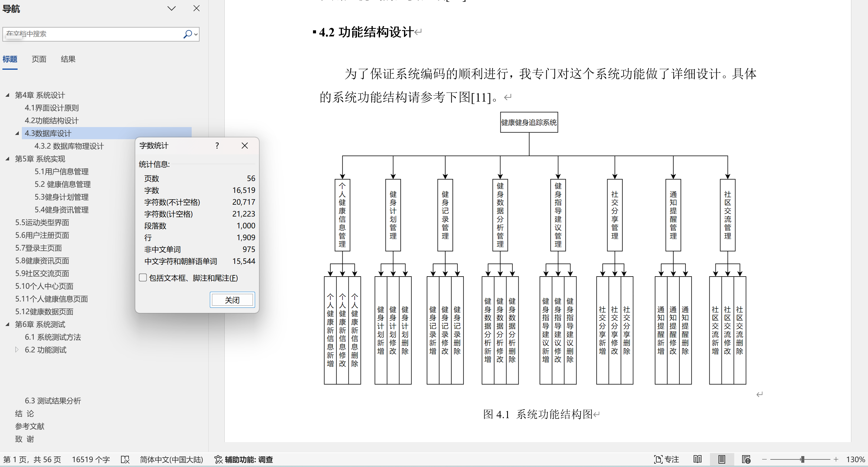Click the 关闭 button in word count dialog
The image size is (868, 467).
pyautogui.click(x=232, y=300)
